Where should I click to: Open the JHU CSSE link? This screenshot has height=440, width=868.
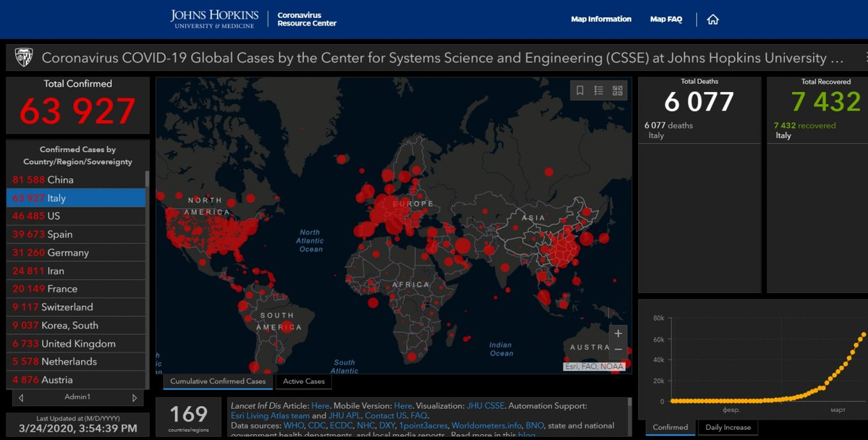[x=484, y=406]
